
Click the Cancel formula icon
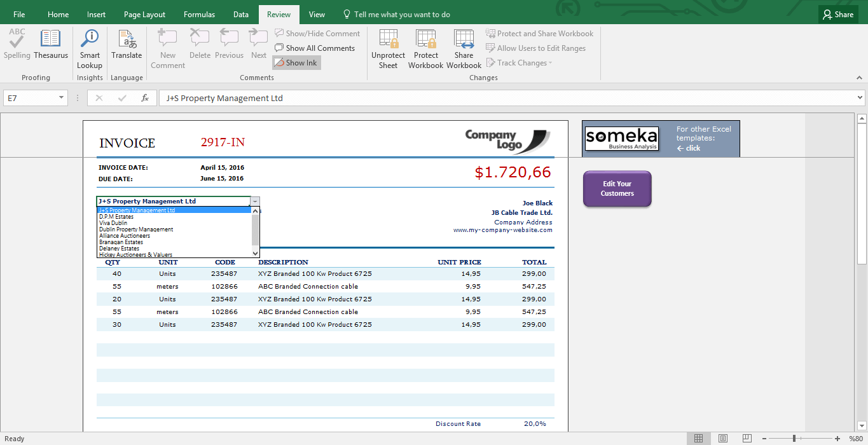99,98
